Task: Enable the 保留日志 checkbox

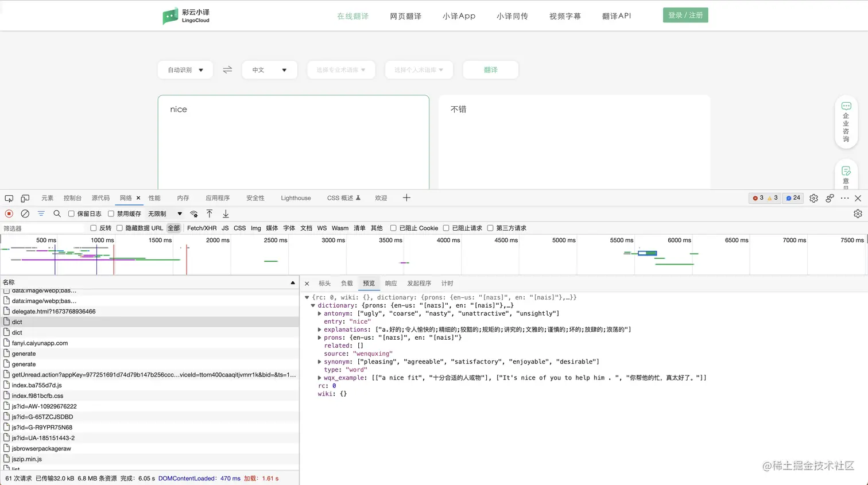Action: pyautogui.click(x=71, y=214)
